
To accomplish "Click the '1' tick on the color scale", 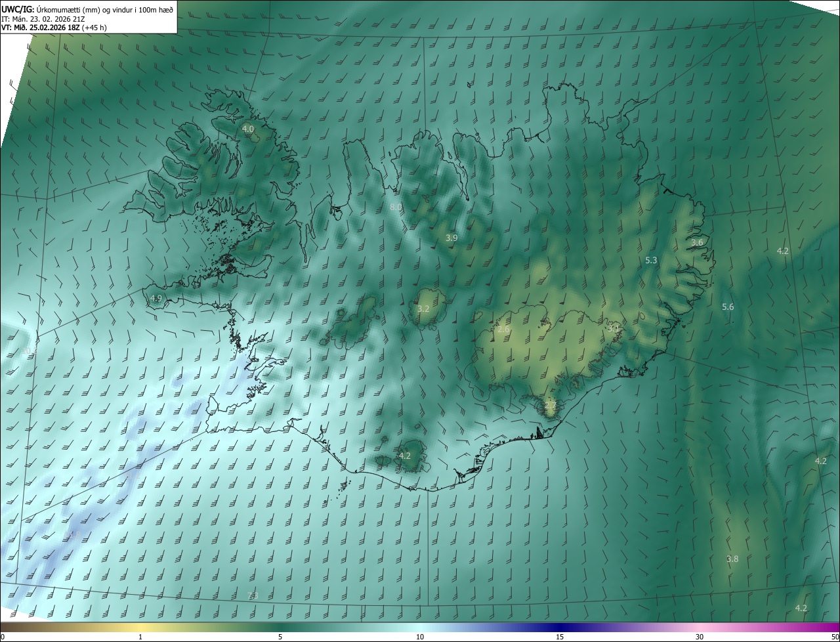I will pyautogui.click(x=140, y=637).
